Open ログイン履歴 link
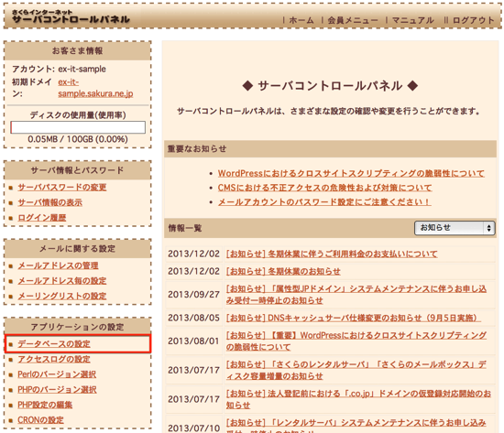 click(42, 218)
